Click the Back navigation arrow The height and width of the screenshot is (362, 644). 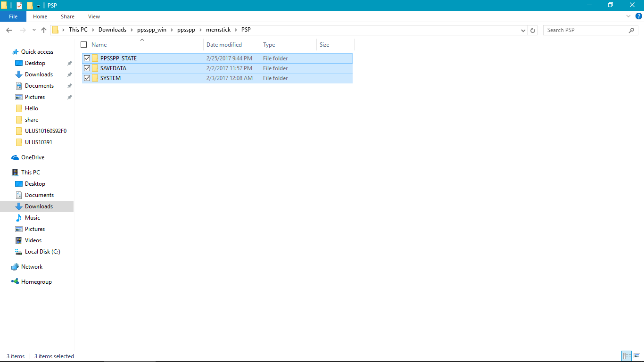click(x=9, y=30)
